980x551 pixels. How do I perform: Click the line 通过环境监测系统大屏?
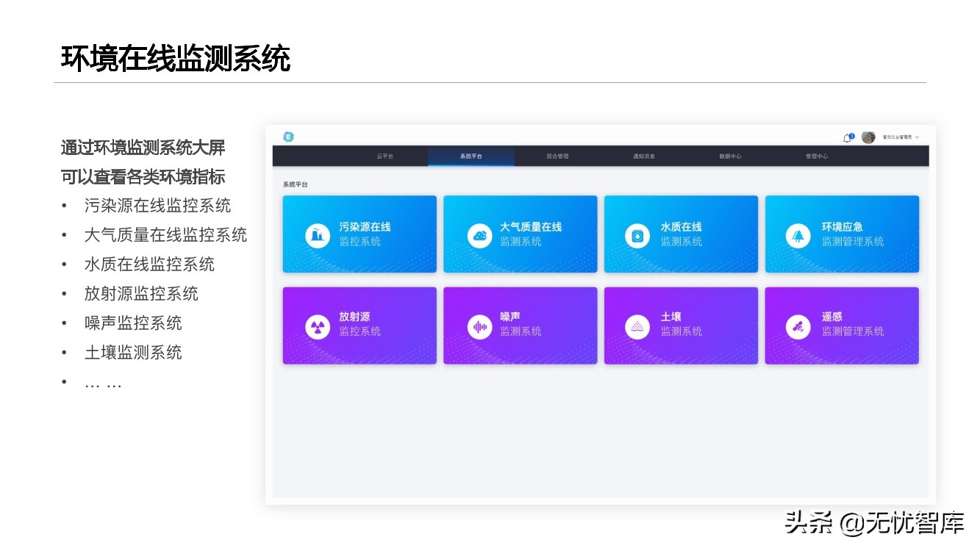click(143, 148)
